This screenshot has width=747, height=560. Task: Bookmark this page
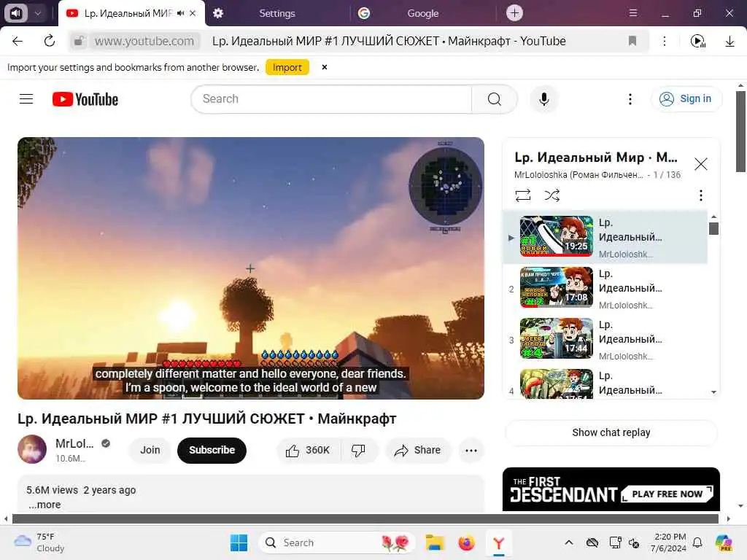tap(632, 41)
